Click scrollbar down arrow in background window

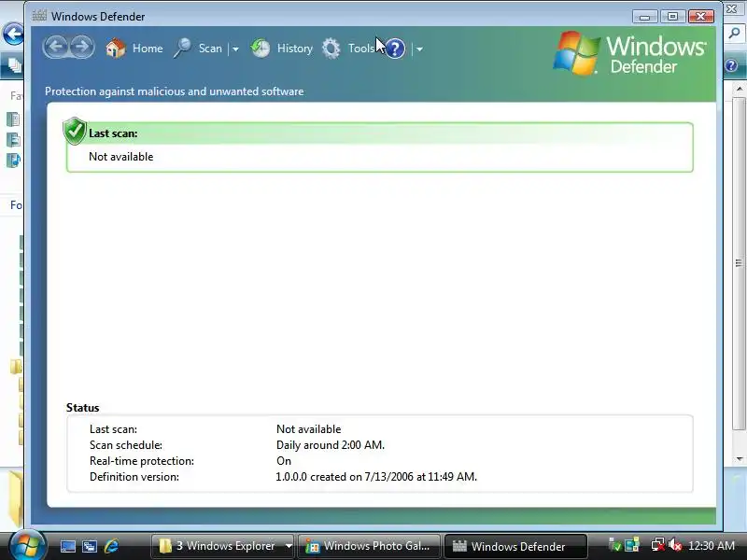[739, 459]
